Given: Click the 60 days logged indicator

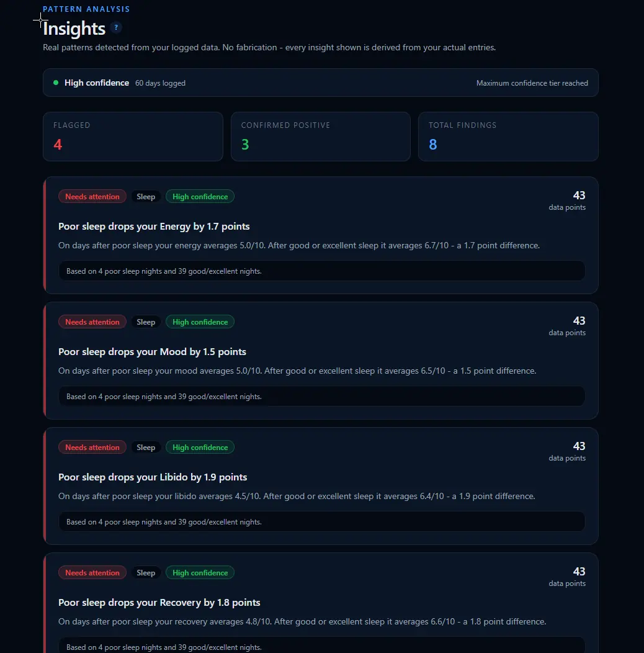Looking at the screenshot, I should [160, 83].
